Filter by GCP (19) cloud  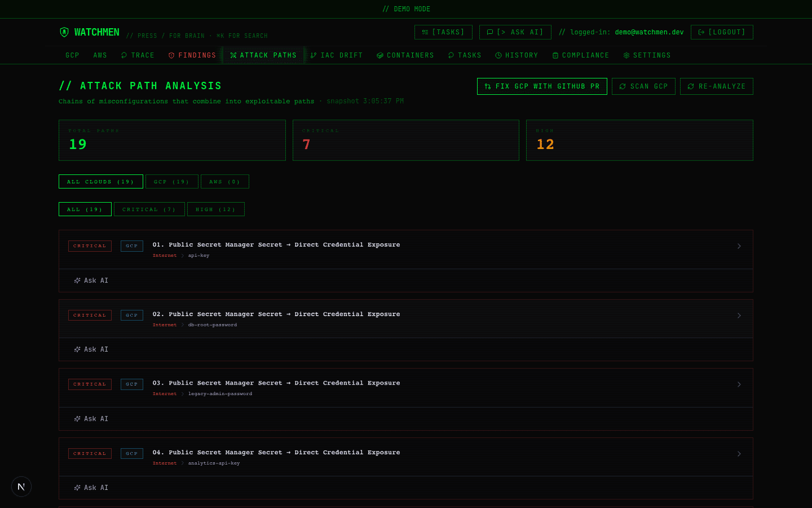(x=172, y=181)
